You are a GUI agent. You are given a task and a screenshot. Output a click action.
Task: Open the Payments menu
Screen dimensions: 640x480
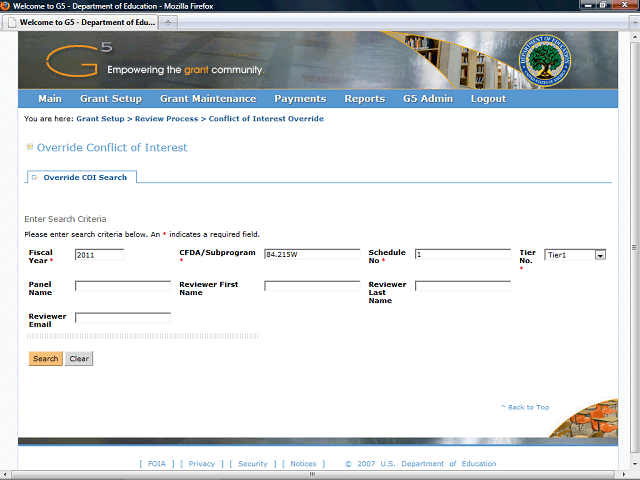point(300,99)
